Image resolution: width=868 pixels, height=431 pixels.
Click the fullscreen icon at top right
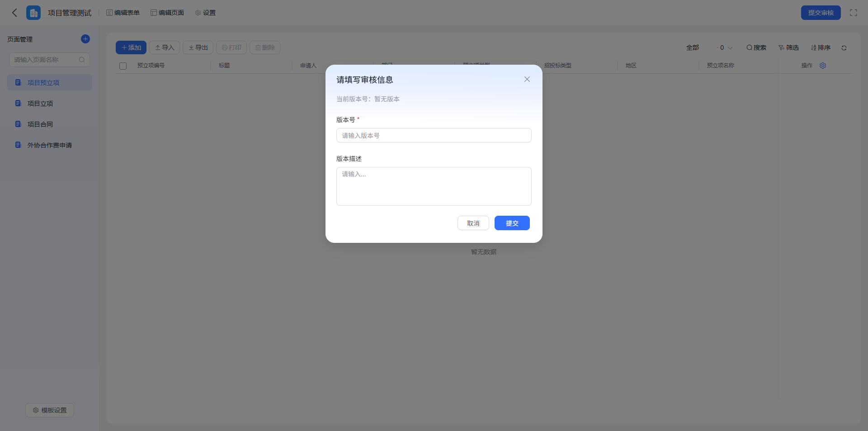click(854, 13)
